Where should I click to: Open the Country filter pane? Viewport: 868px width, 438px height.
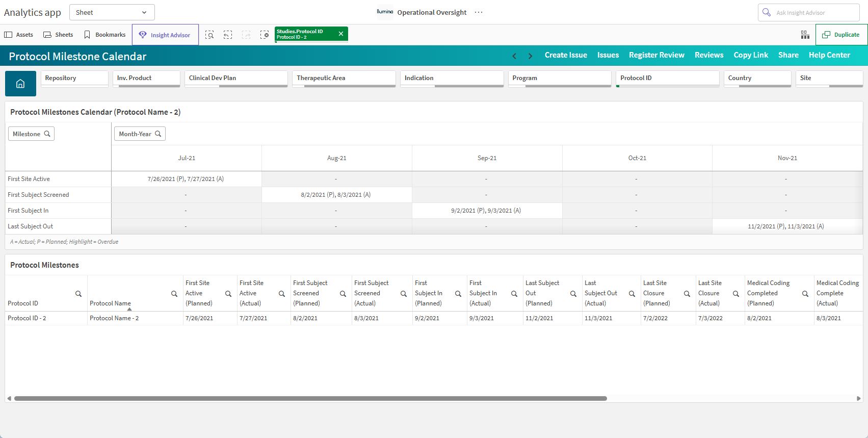coord(757,79)
